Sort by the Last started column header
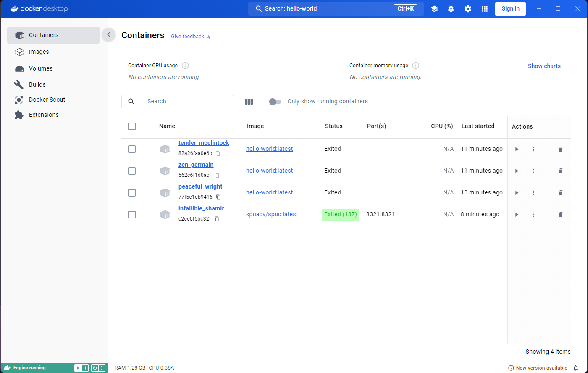The image size is (588, 373). click(x=478, y=126)
